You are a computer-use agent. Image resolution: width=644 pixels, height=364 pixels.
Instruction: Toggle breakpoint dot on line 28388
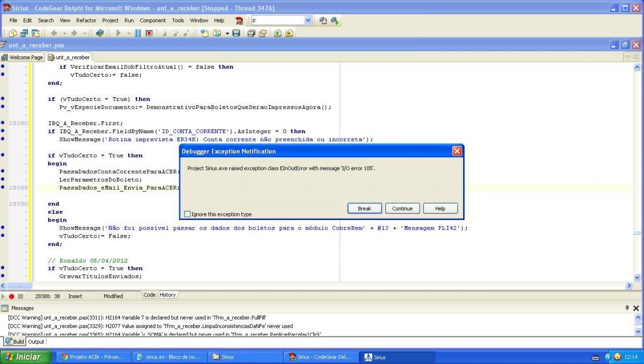click(3, 188)
